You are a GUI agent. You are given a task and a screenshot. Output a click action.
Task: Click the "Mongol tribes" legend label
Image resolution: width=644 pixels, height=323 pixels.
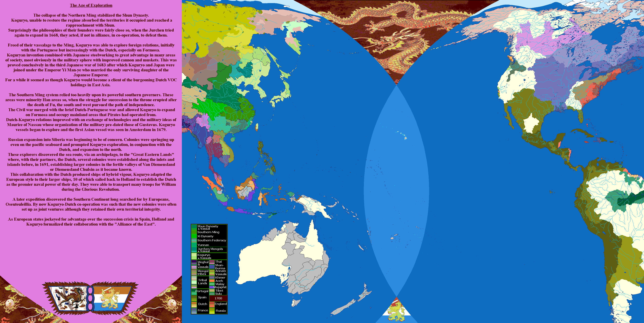click(203, 273)
